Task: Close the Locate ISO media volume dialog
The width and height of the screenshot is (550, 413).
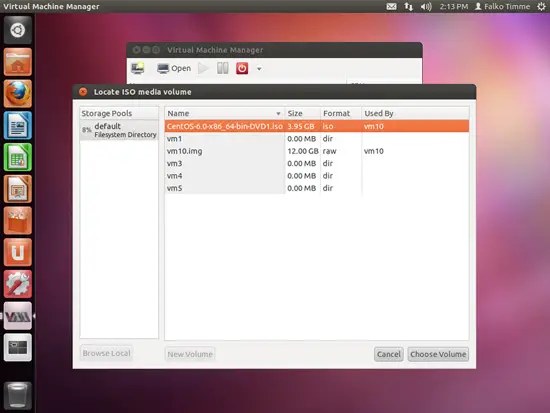Action: pos(83,92)
